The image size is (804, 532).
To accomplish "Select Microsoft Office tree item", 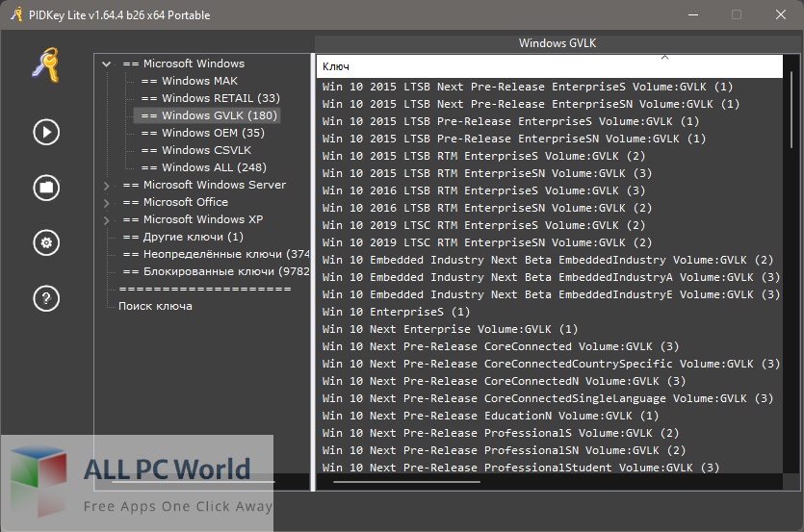I will [x=175, y=202].
